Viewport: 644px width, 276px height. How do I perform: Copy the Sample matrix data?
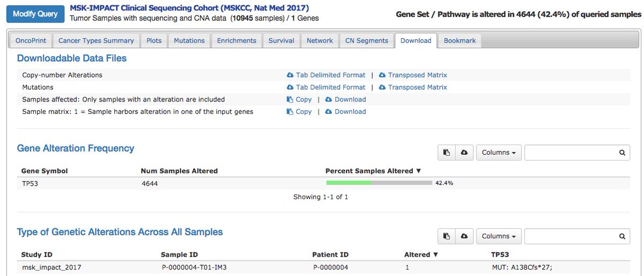[x=299, y=112]
